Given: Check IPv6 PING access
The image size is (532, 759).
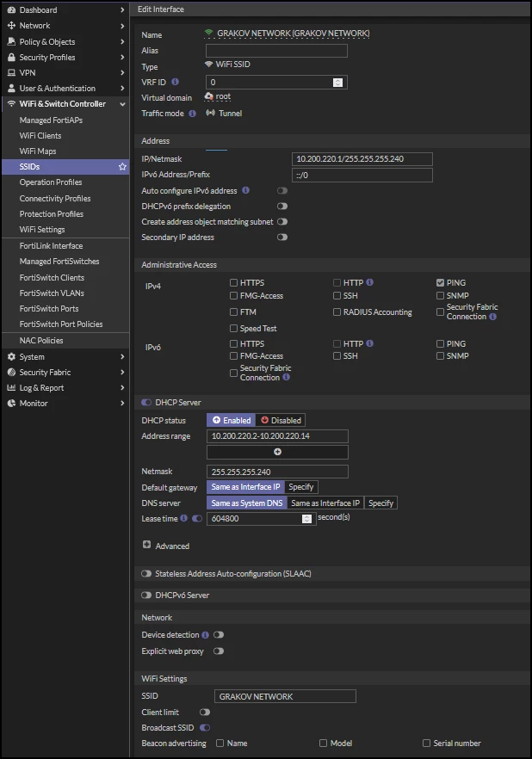Looking at the screenshot, I should point(440,343).
